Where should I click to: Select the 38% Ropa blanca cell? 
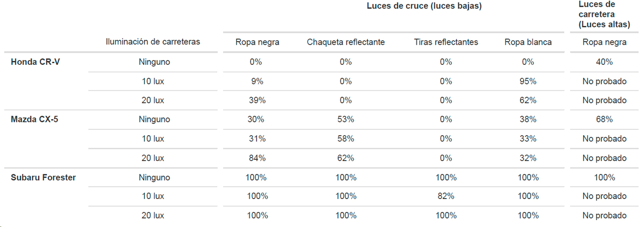click(x=528, y=119)
